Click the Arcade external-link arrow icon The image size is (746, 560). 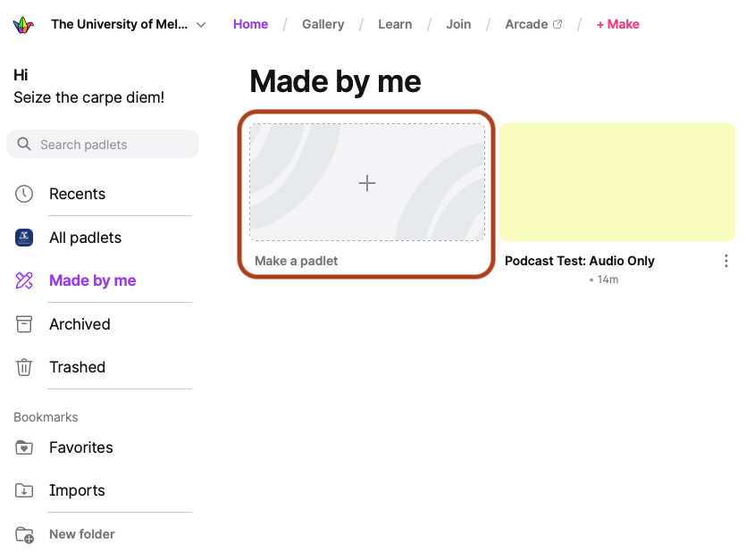click(x=557, y=24)
